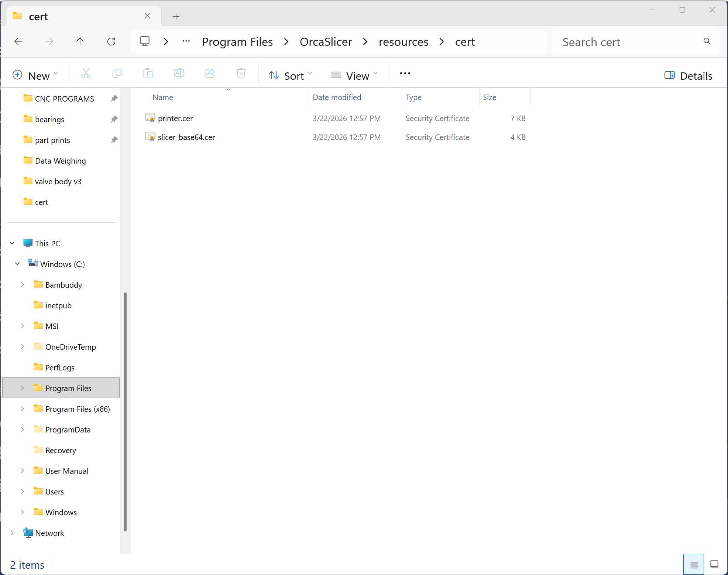
Task: Expand the Users folder node
Action: pos(23,491)
